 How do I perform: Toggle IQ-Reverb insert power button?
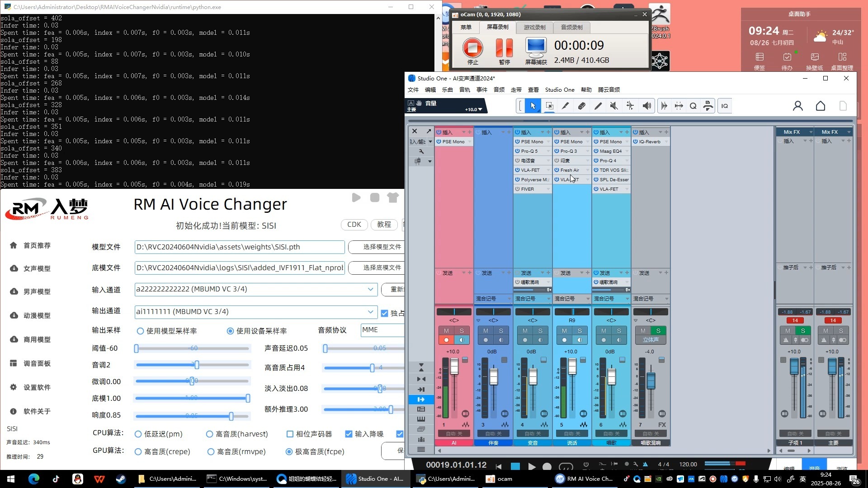635,141
